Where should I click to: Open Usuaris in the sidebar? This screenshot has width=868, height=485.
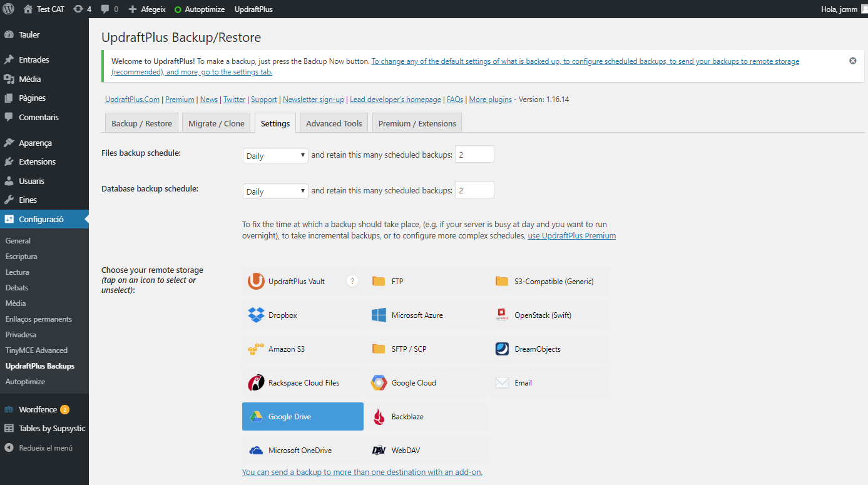pos(44,181)
